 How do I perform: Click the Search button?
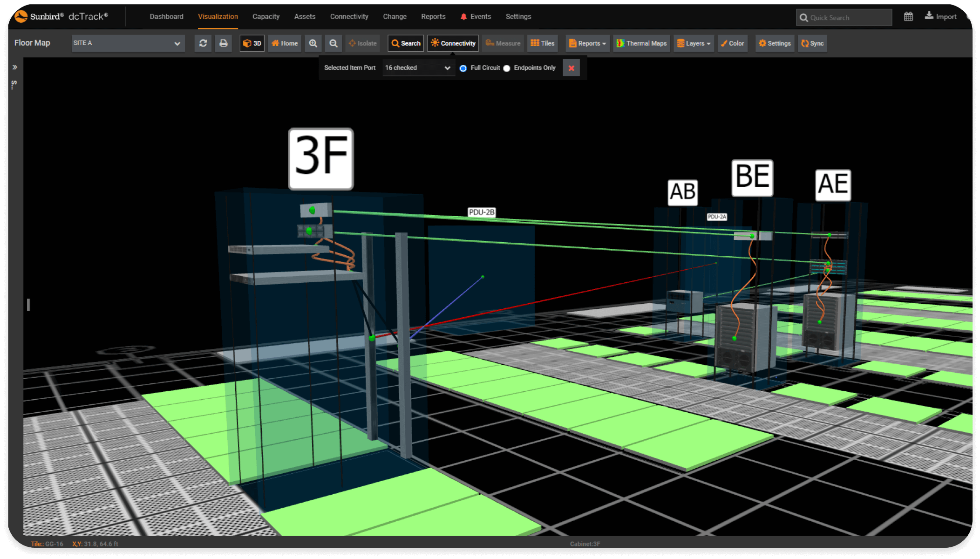(x=404, y=43)
